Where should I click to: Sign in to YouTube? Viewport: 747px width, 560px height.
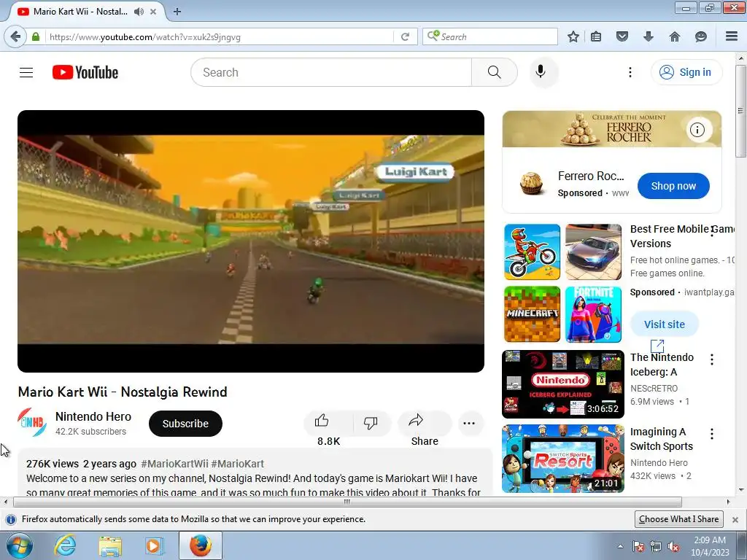click(686, 72)
